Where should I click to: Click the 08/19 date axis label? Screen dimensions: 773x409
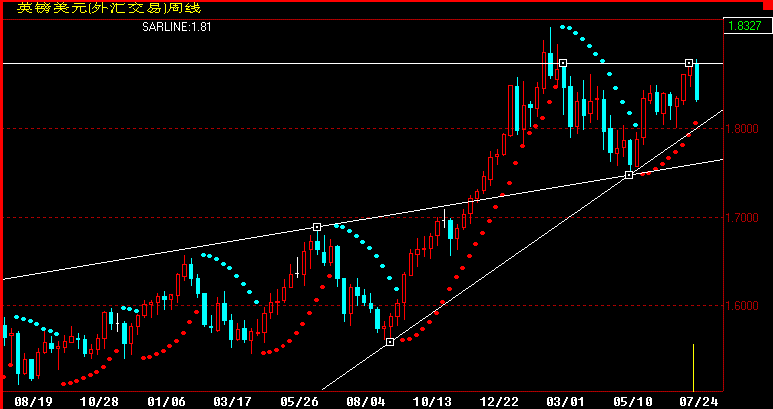tap(34, 402)
